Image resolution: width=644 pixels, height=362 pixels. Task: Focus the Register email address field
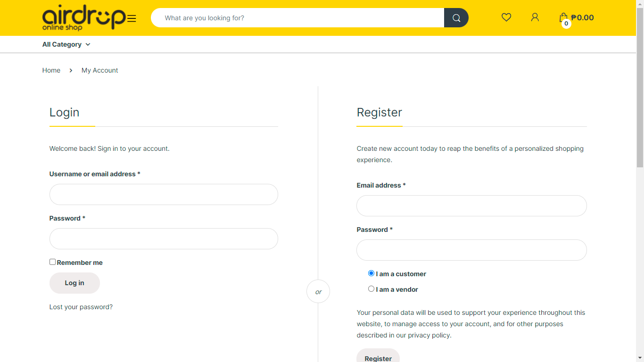[471, 206]
